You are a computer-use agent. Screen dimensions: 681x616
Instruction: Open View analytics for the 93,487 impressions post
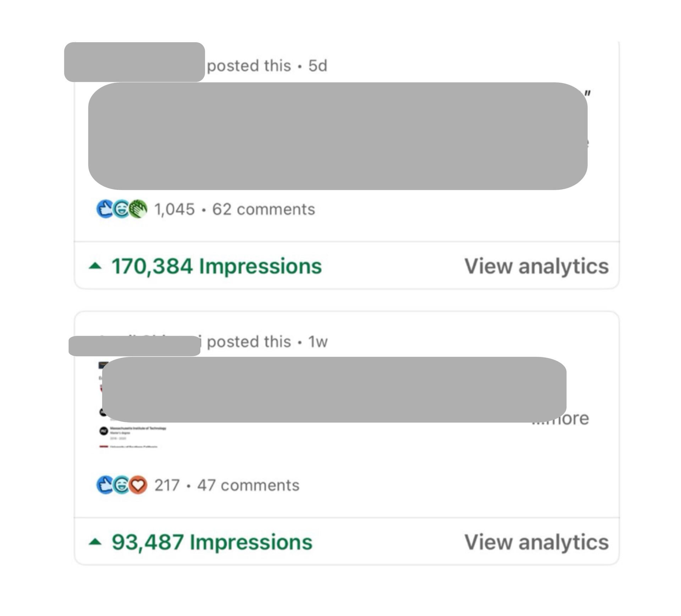[536, 542]
